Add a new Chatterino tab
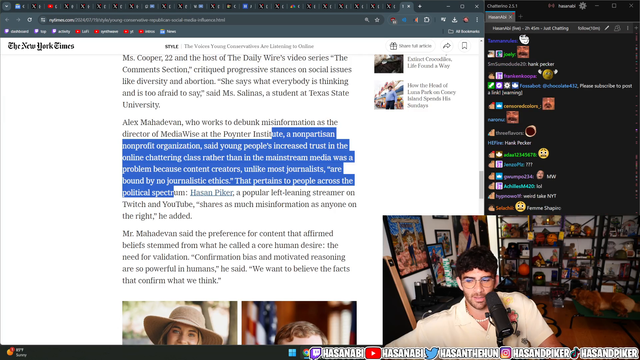640x360 pixels. [x=520, y=17]
